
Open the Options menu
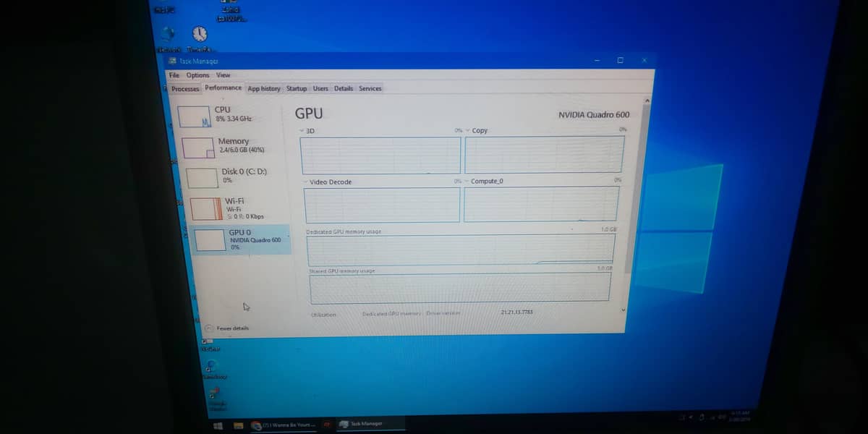(x=197, y=75)
